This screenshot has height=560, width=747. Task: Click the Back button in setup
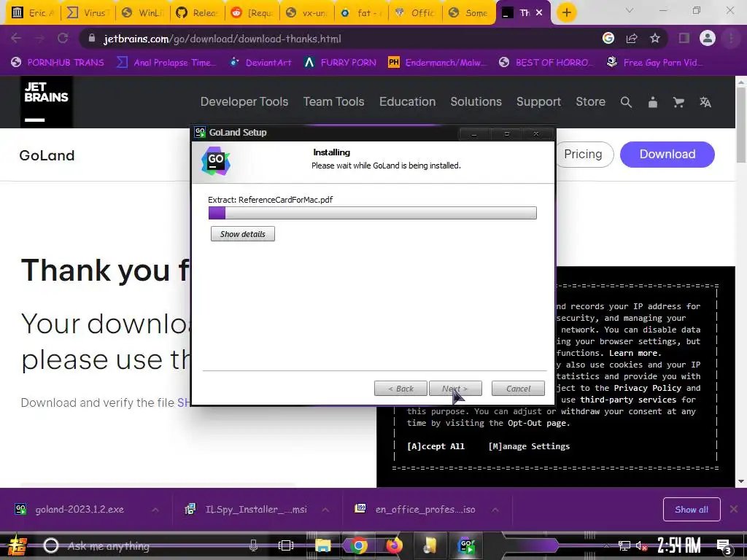click(400, 389)
